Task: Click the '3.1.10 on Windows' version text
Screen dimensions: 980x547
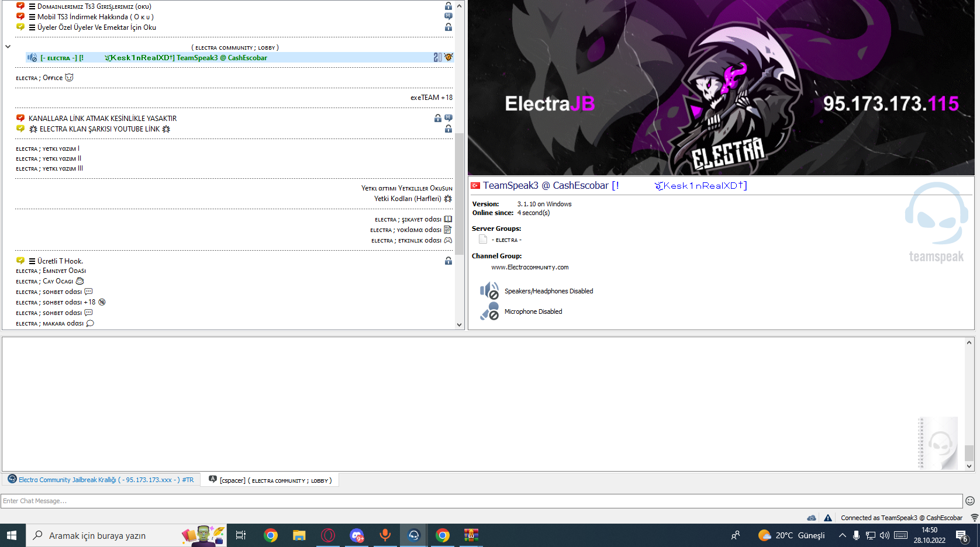Action: (x=544, y=204)
